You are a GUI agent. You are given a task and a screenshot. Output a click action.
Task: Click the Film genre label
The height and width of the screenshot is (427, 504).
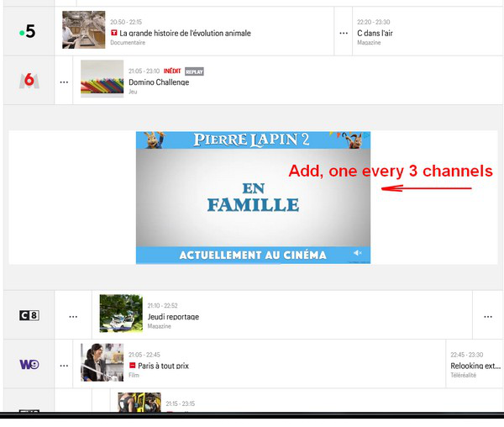click(x=134, y=375)
